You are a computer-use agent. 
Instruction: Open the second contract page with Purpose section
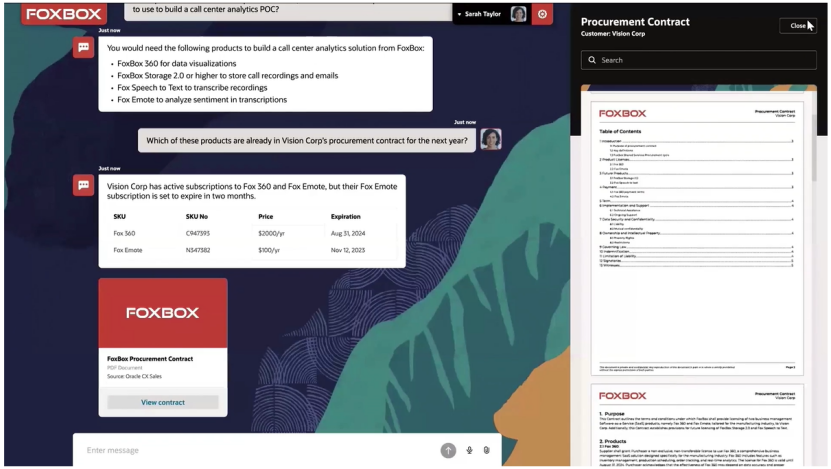tap(697, 425)
